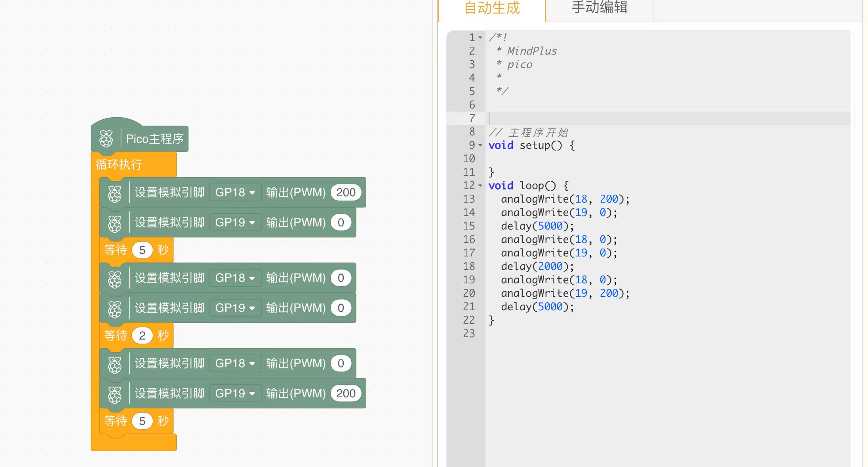Click closing brace on line 22

[491, 320]
